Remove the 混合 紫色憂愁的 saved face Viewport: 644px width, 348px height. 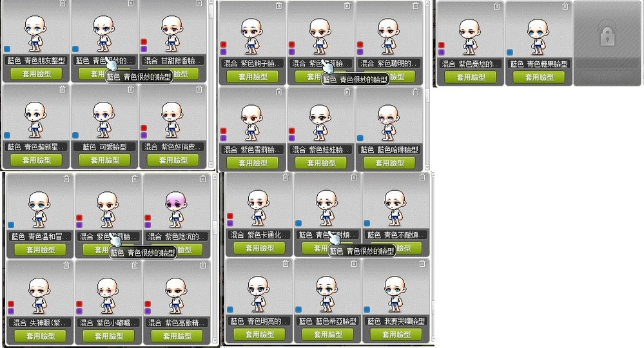[x=497, y=6]
